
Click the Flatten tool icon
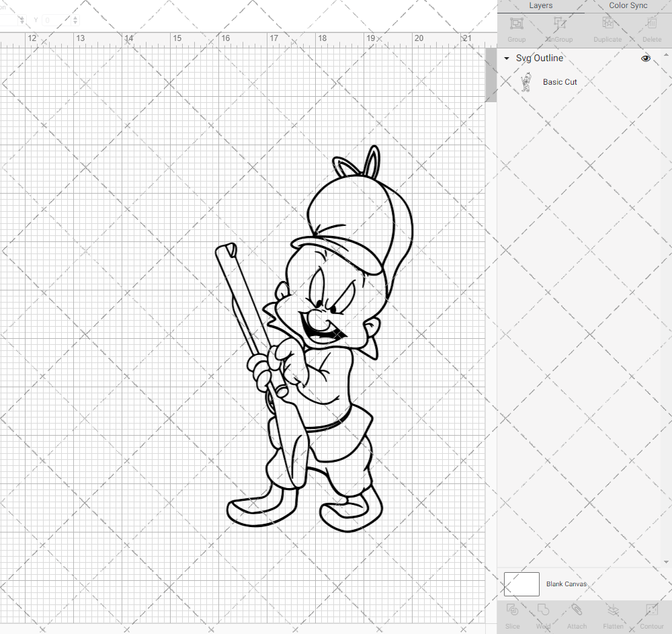point(614,610)
